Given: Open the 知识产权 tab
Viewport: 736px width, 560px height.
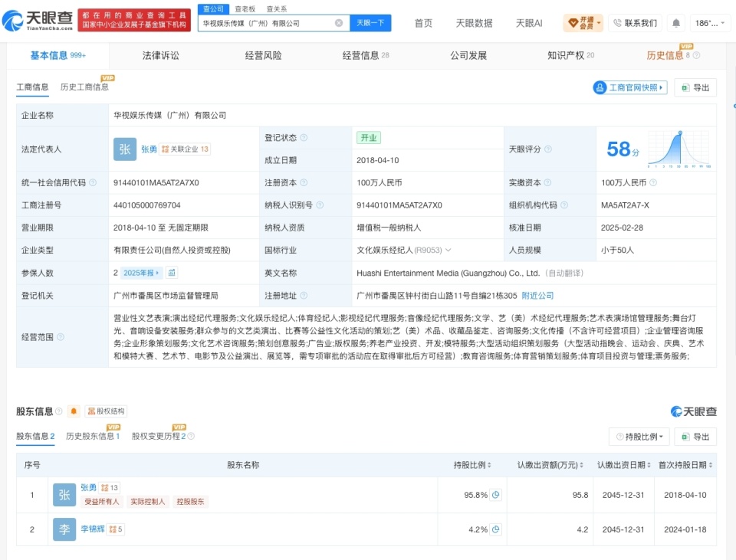Looking at the screenshot, I should click(570, 55).
